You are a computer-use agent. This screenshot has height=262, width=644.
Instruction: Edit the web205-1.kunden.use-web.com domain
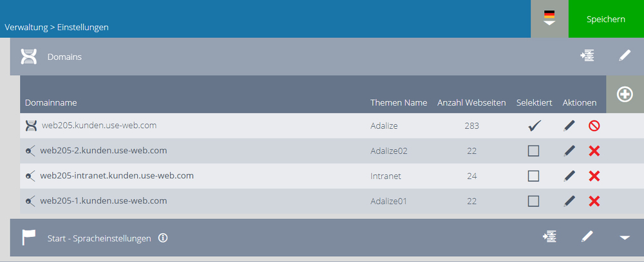pyautogui.click(x=569, y=201)
